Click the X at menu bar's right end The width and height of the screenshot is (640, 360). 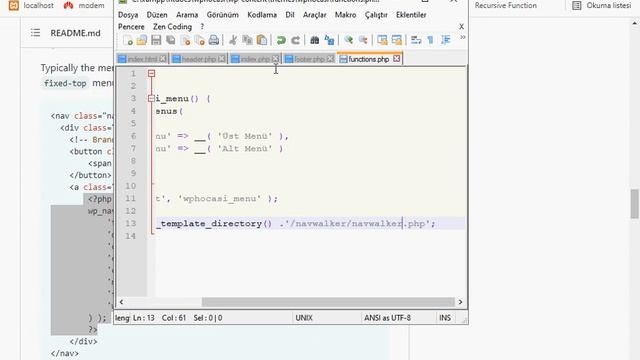(461, 27)
